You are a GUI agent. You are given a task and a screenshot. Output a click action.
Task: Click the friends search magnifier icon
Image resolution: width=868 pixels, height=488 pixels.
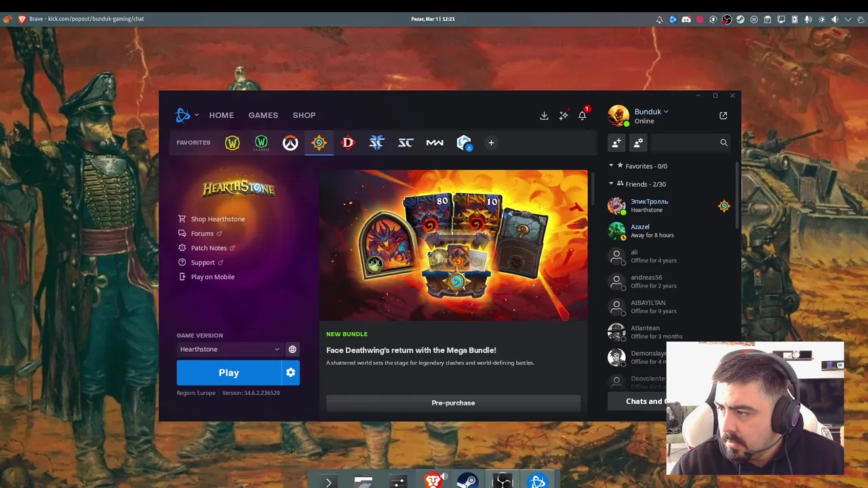724,143
